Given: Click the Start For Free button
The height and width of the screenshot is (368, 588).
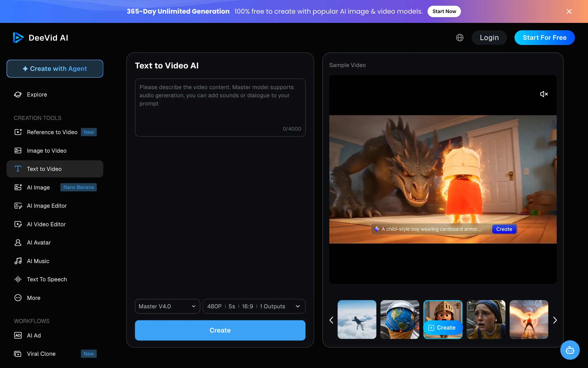Looking at the screenshot, I should click(544, 38).
